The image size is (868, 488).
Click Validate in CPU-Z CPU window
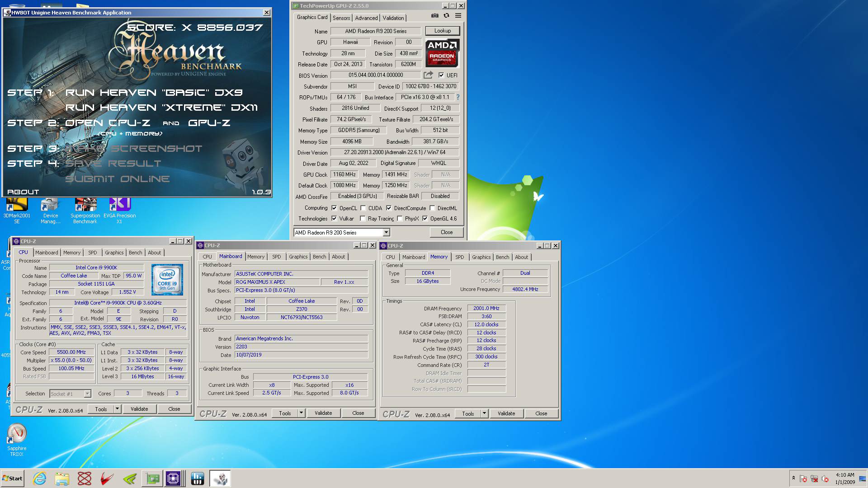(139, 409)
